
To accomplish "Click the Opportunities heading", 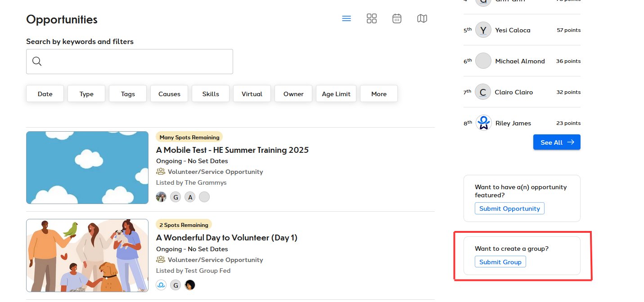I will point(62,19).
